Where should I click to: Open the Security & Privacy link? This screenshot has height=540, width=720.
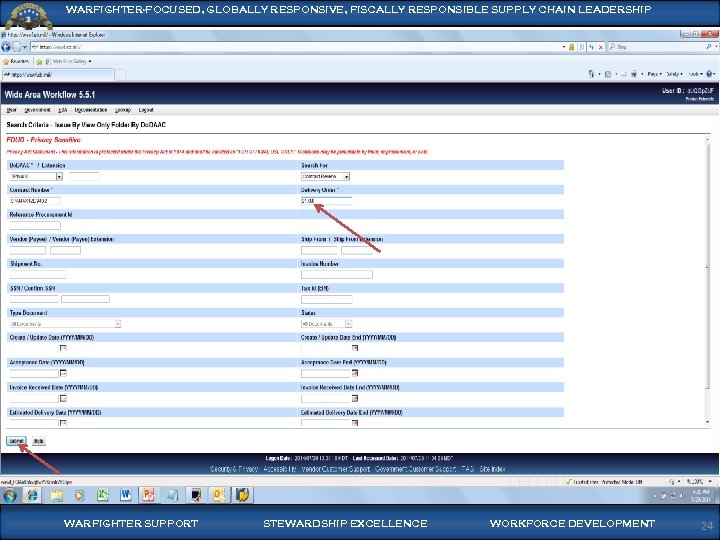click(234, 469)
